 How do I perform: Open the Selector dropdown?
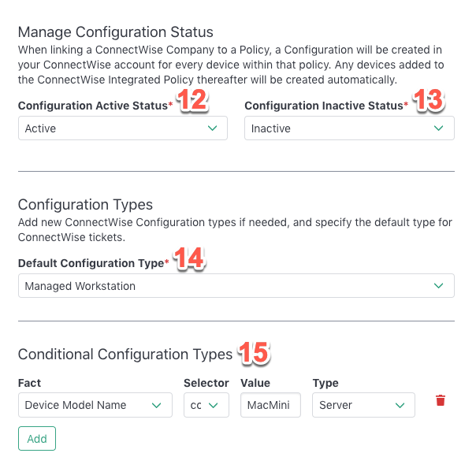point(206,405)
